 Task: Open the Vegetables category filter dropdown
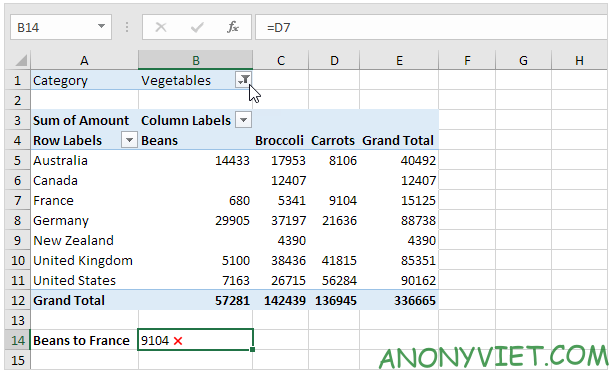(244, 80)
